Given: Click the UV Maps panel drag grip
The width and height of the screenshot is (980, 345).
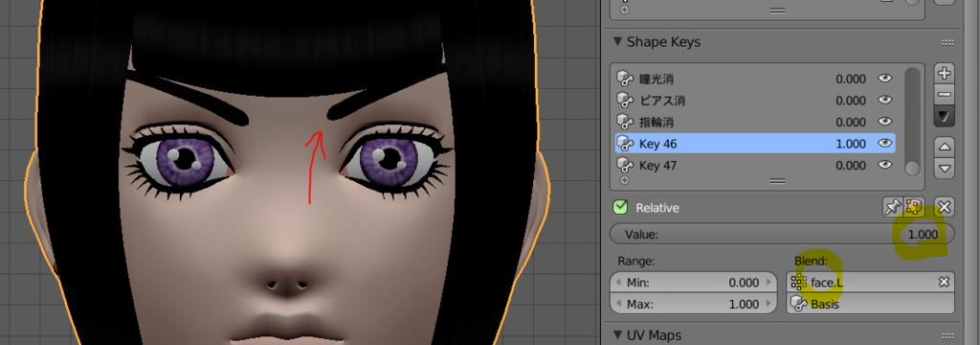Looking at the screenshot, I should tap(947, 335).
